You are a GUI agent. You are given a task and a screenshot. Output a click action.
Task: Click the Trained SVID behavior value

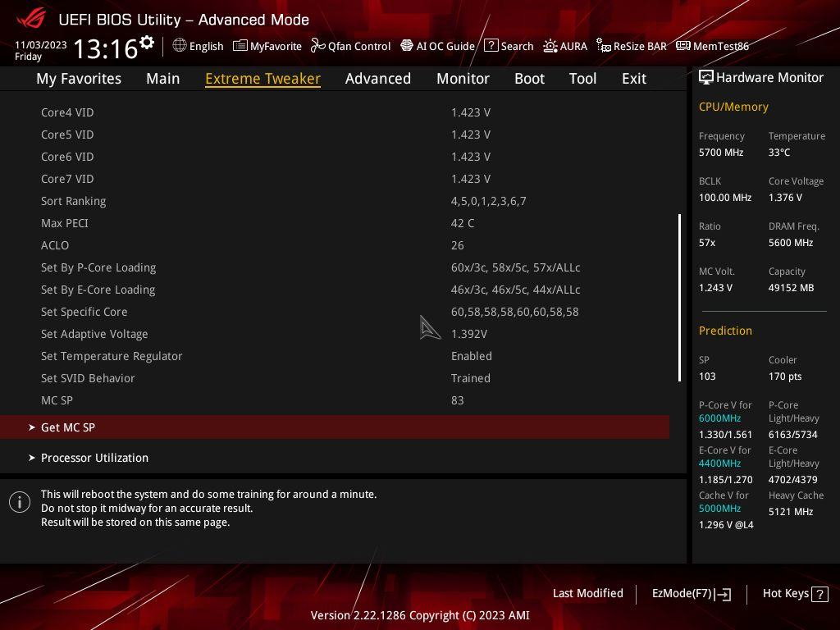tap(471, 378)
